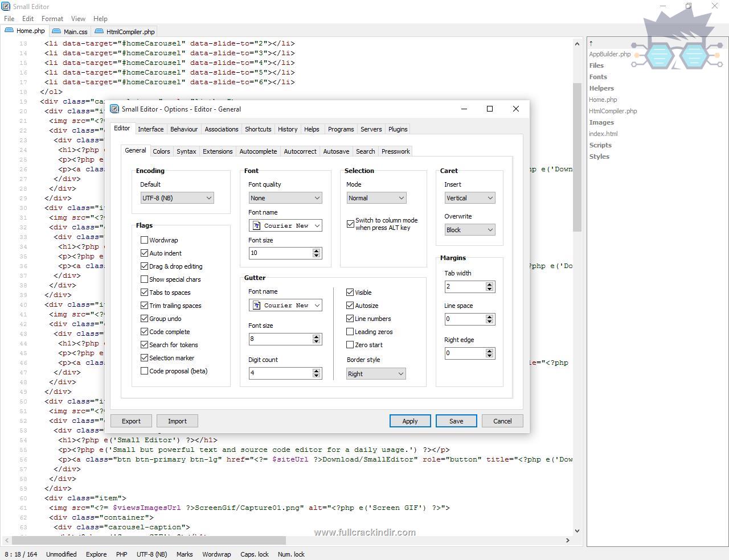Enable Leading zeros in gutter
This screenshot has height=560, width=729.
350,332
